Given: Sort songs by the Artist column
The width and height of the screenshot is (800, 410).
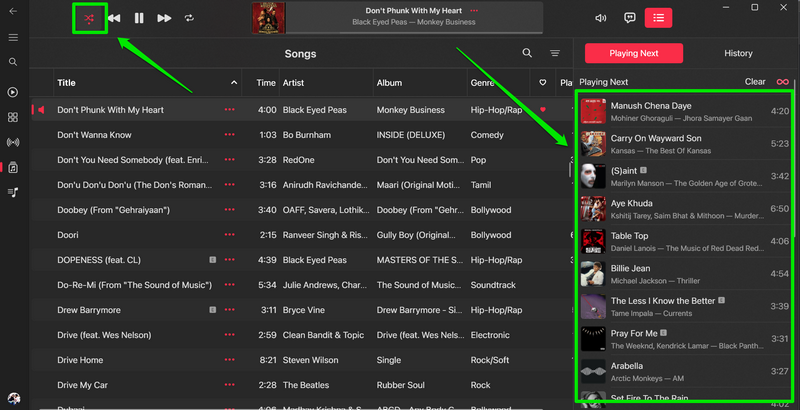Looking at the screenshot, I should tap(293, 83).
